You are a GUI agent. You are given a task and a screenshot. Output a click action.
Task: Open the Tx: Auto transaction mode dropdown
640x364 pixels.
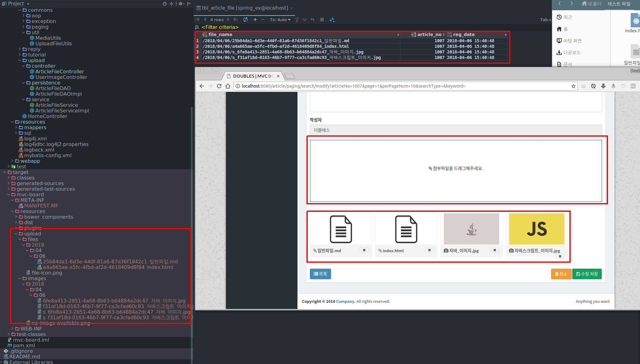pos(280,20)
